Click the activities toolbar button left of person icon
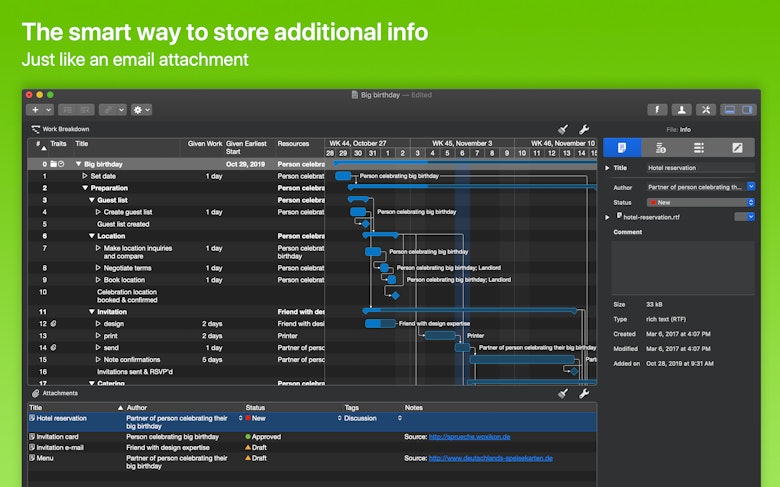Viewport: 780px width, 487px height. [x=657, y=110]
